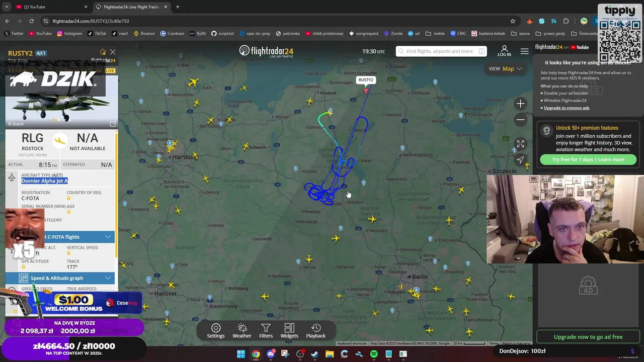This screenshot has width=644, height=362.
Task: Go back in browser history
Action: tap(7, 21)
